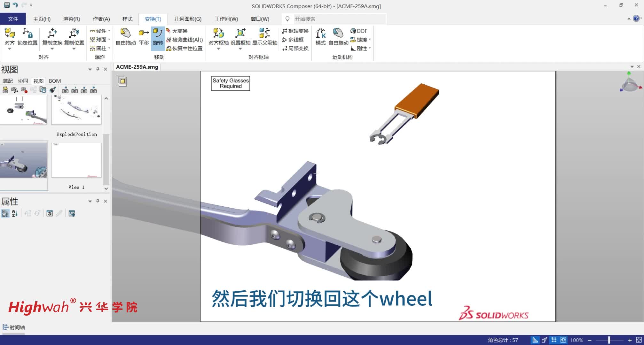The height and width of the screenshot is (345, 644).
Task: Expand the arrow under 复制变换
Action: click(52, 49)
